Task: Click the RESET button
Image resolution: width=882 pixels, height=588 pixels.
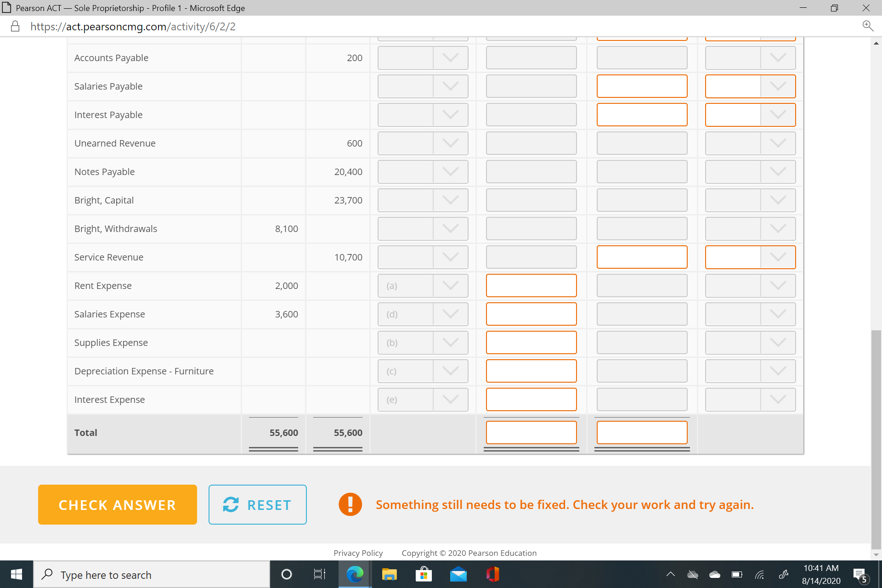Action: point(257,504)
